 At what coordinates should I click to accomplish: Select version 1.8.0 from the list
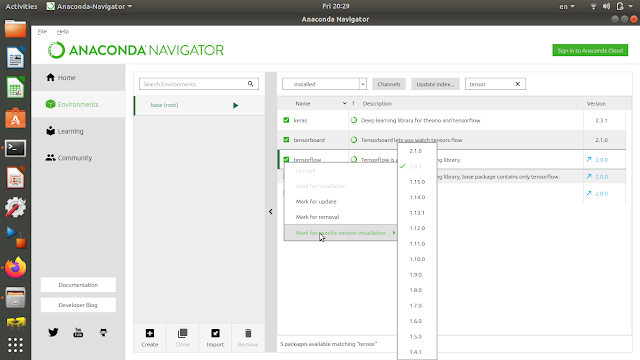pyautogui.click(x=417, y=290)
